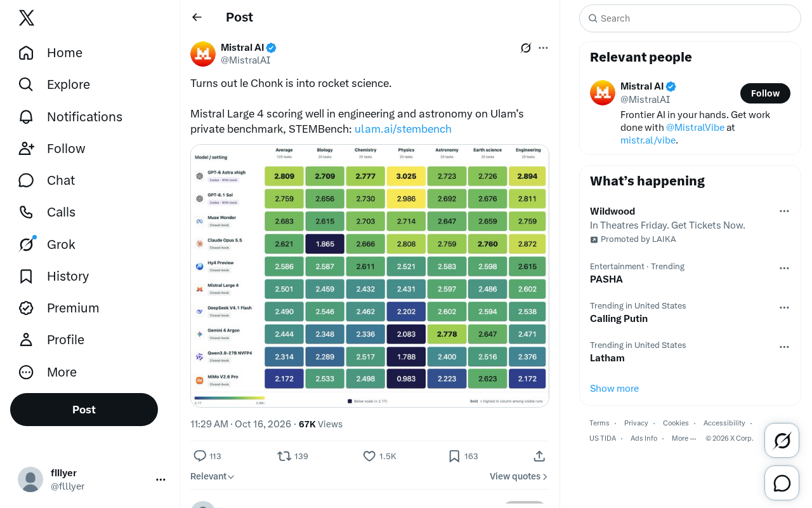Open the post's three-dot more menu
The image size is (812, 508).
click(x=543, y=48)
